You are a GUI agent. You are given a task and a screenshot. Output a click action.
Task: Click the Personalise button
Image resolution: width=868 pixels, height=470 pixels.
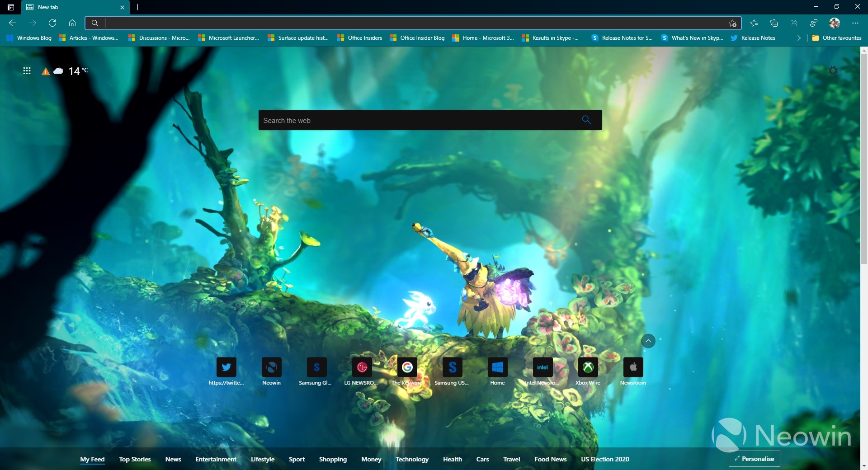754,459
